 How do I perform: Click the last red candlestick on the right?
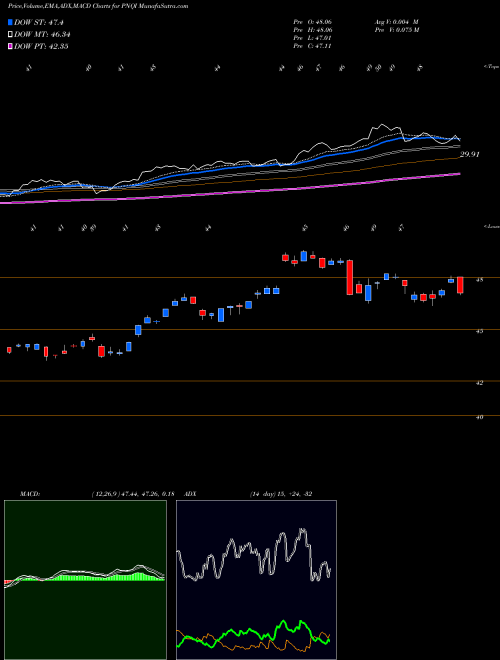click(x=460, y=285)
